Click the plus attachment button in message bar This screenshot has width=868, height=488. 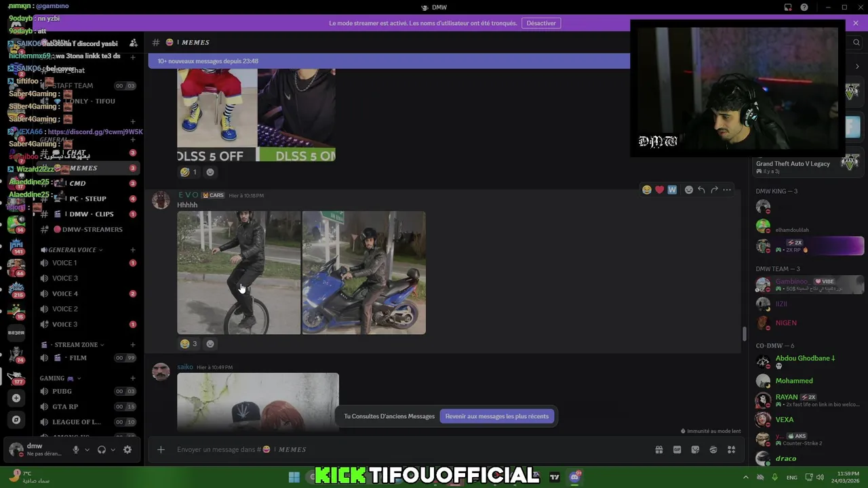pos(161,449)
